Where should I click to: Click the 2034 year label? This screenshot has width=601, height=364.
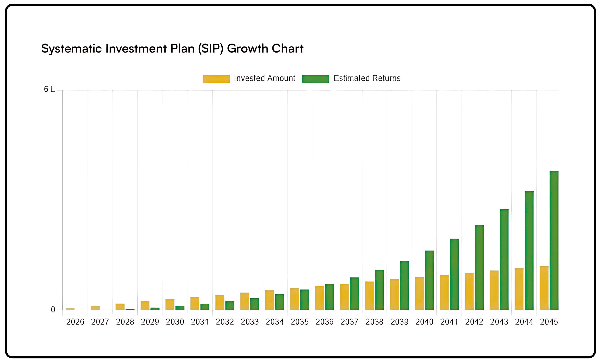pos(275,322)
